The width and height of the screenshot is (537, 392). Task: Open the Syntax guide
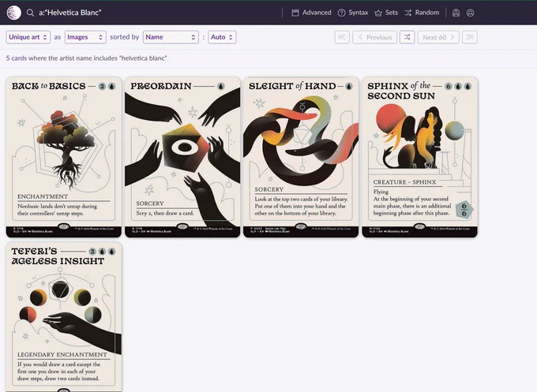(x=353, y=13)
